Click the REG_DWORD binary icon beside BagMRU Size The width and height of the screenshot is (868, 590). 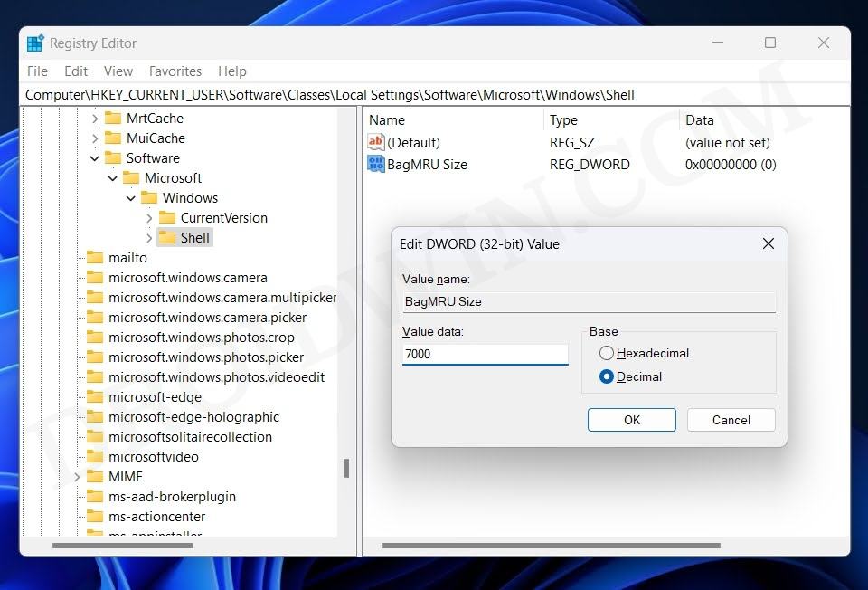click(x=376, y=164)
